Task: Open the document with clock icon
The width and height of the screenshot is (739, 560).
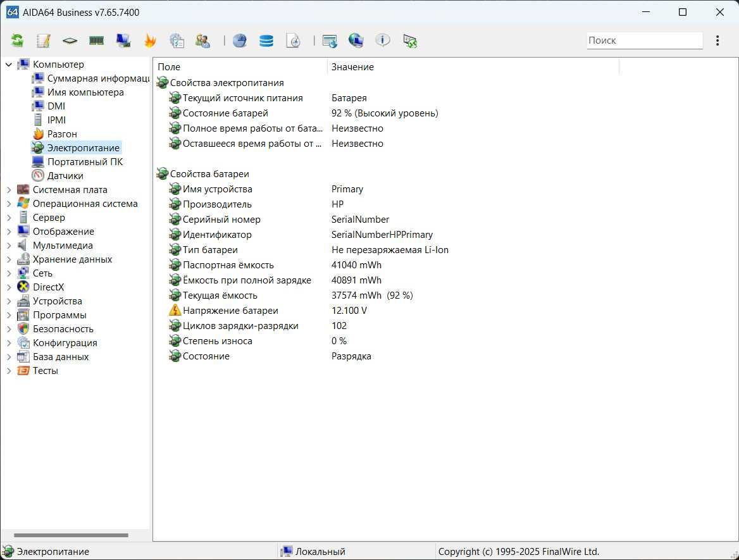Action: coord(293,40)
